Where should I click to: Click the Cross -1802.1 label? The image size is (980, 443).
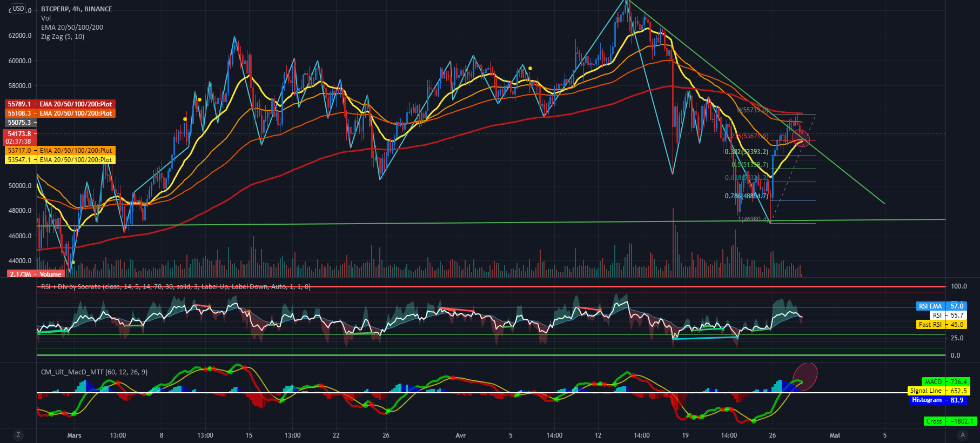click(x=950, y=421)
